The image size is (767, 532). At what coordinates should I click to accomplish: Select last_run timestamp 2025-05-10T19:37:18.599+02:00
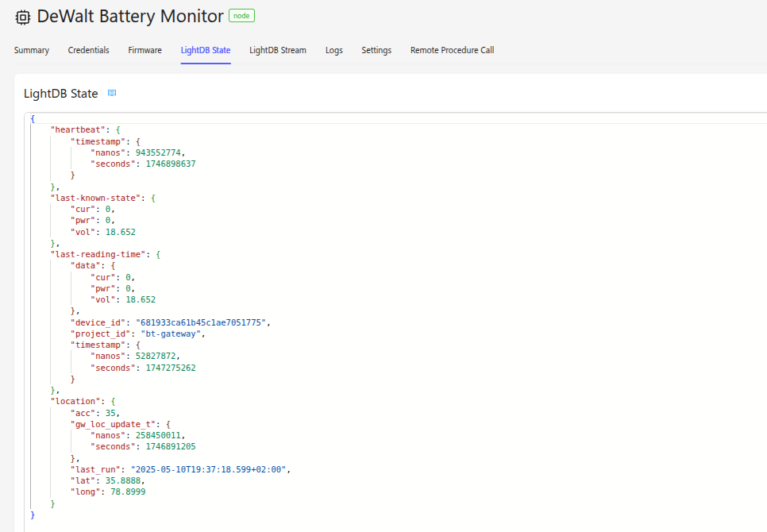(x=208, y=469)
